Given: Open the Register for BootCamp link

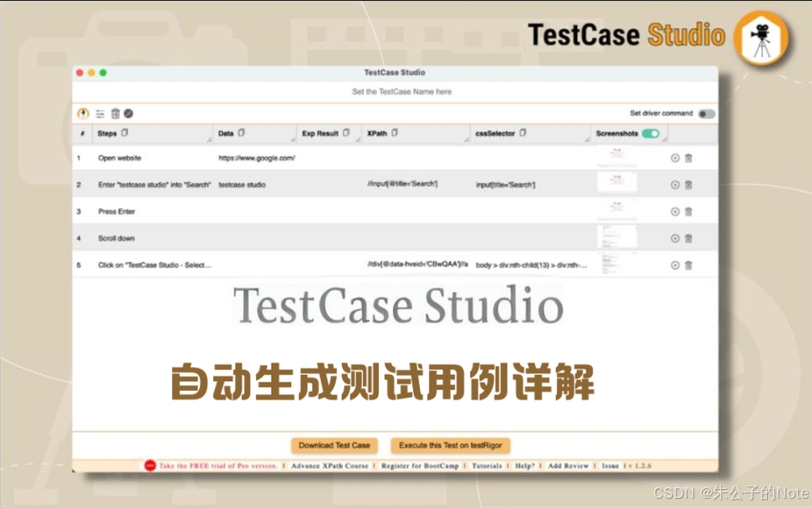Looking at the screenshot, I should pyautogui.click(x=420, y=465).
